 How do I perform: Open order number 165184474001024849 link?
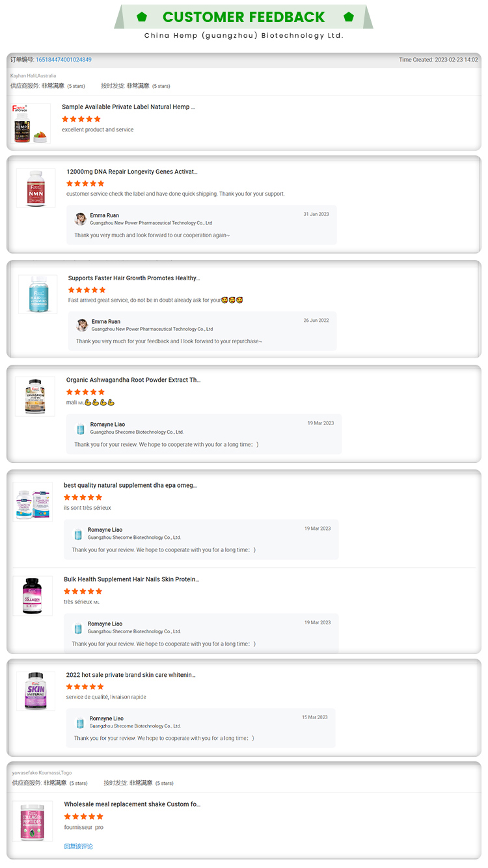click(63, 60)
